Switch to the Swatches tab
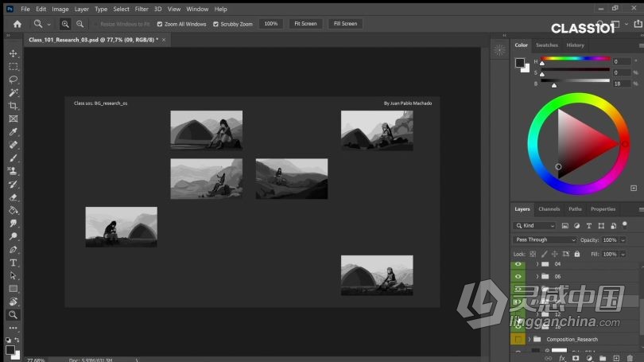This screenshot has height=362, width=644. (547, 45)
